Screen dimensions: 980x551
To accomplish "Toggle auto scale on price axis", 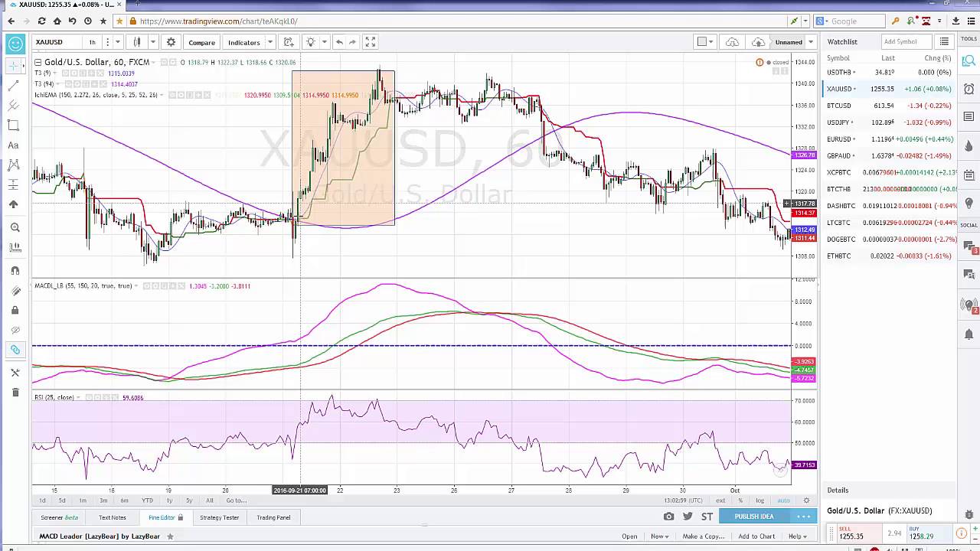I will 783,500.
